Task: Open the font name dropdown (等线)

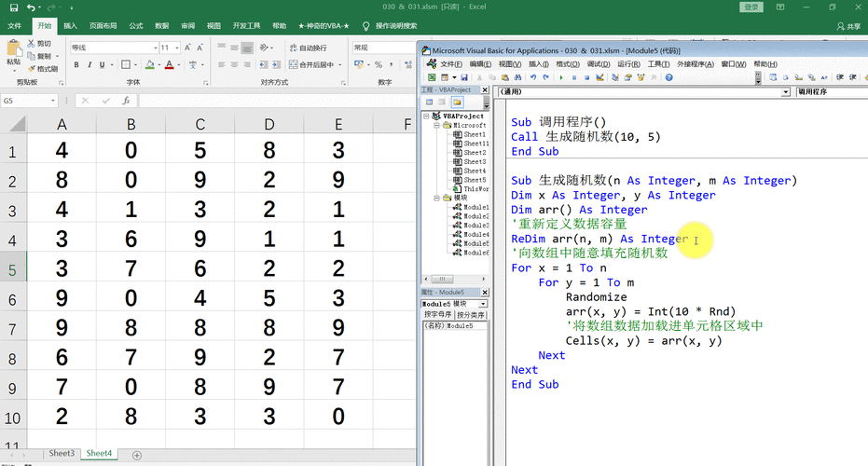Action: coord(155,48)
